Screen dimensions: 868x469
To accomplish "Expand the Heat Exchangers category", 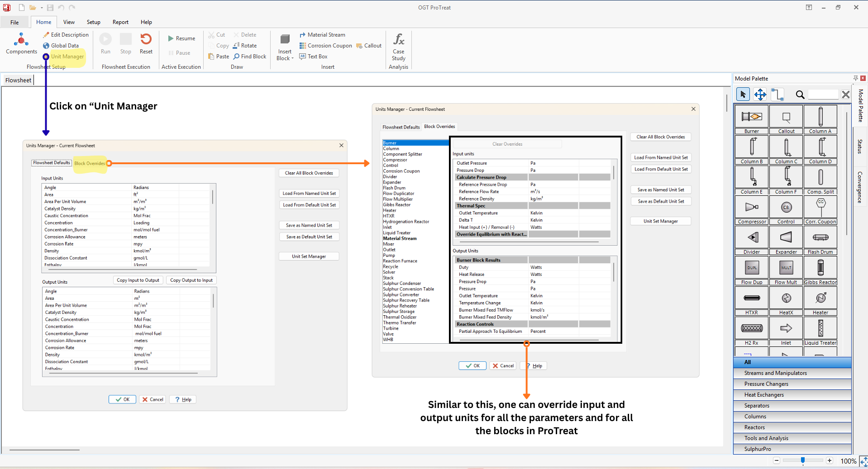I will [x=792, y=395].
